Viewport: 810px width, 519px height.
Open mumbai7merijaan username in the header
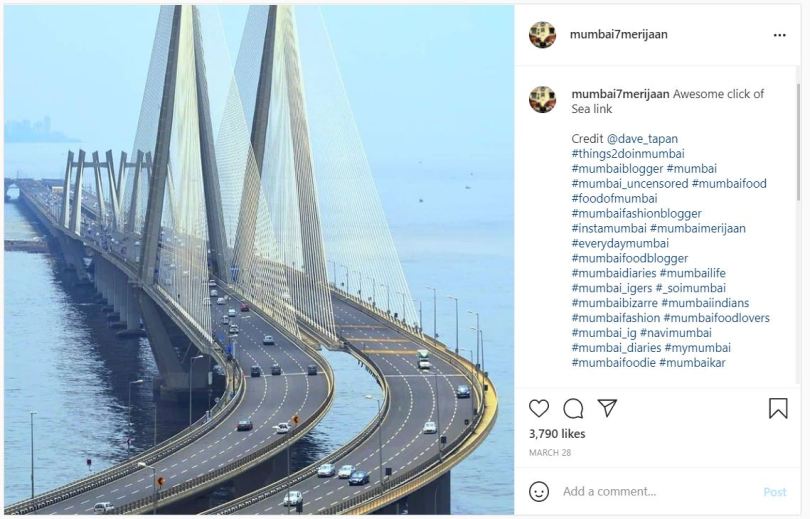(x=618, y=35)
